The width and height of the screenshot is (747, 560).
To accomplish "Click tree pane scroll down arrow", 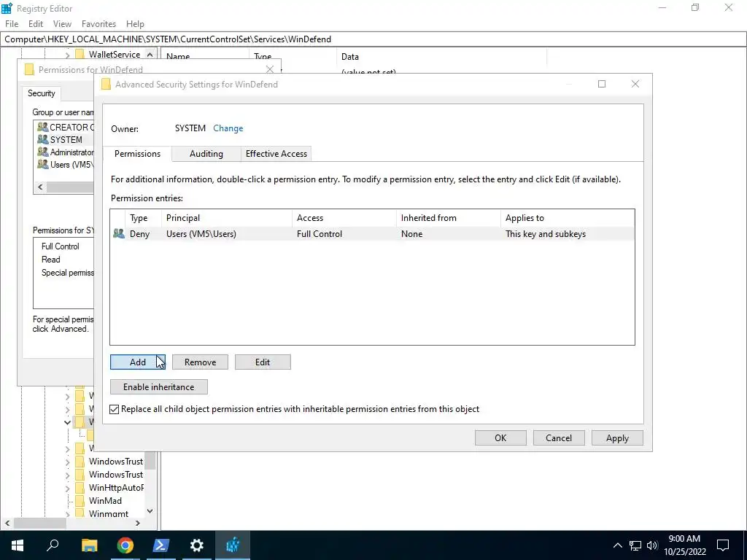I will coord(150,511).
